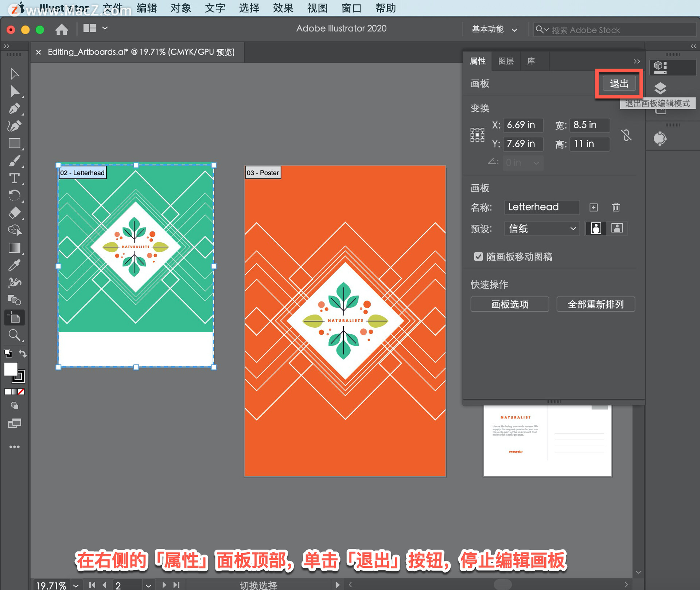This screenshot has height=590, width=700.
Task: Select the Eyedropper tool
Action: coord(14,265)
